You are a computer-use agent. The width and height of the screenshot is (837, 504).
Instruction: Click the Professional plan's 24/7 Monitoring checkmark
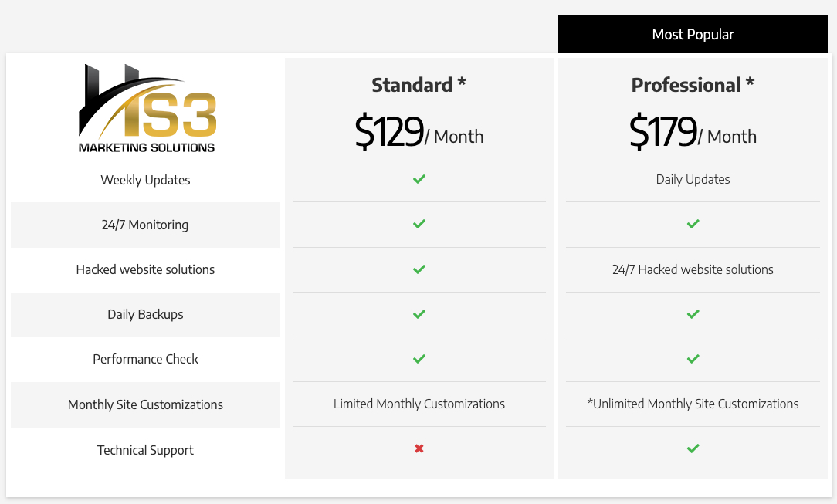coord(692,224)
